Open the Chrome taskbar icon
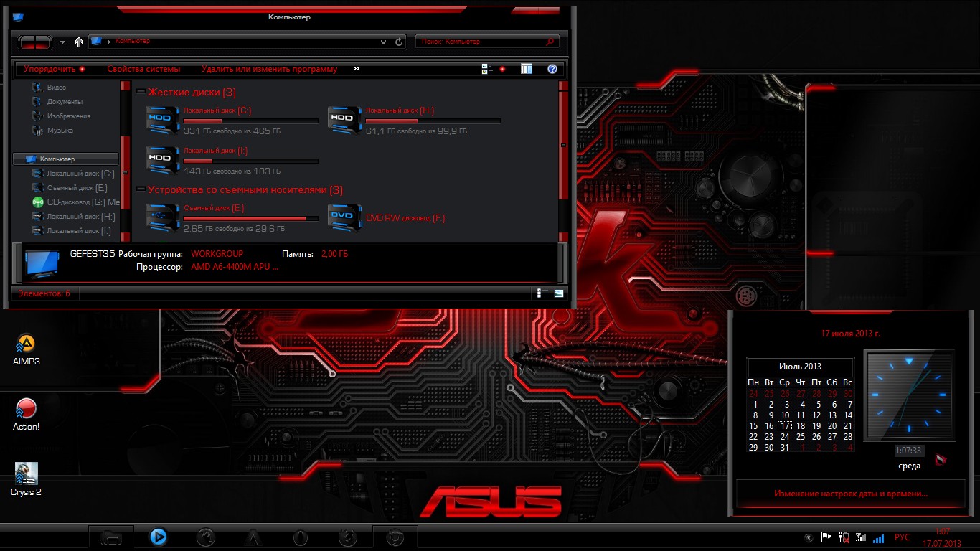This screenshot has height=551, width=980. point(395,537)
